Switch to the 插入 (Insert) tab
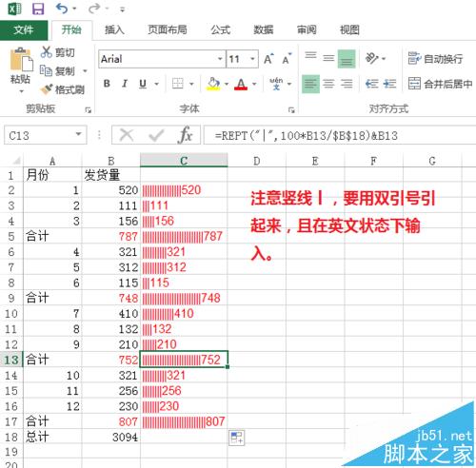Image resolution: width=476 pixels, height=468 pixels. [x=114, y=30]
